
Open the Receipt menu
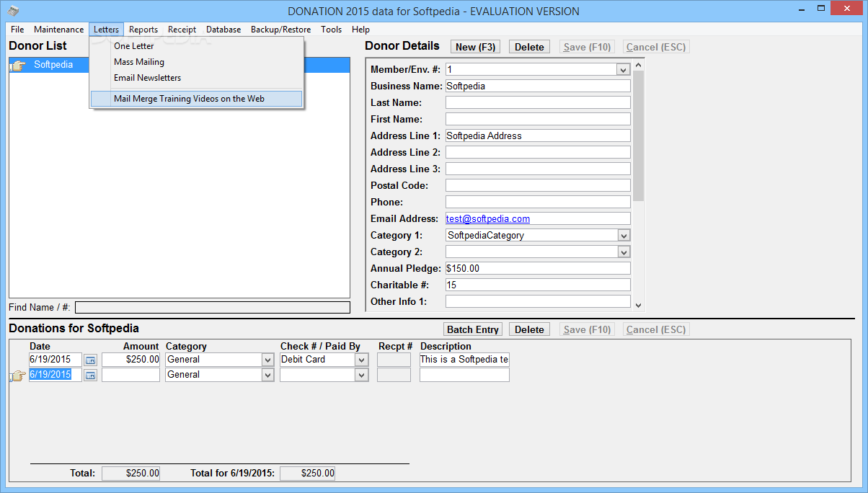coord(182,30)
